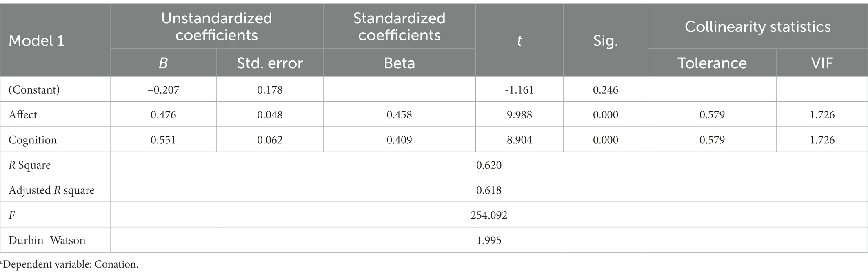Select the Cognition B value 0.551
This screenshot has width=868, height=275.
[163, 140]
